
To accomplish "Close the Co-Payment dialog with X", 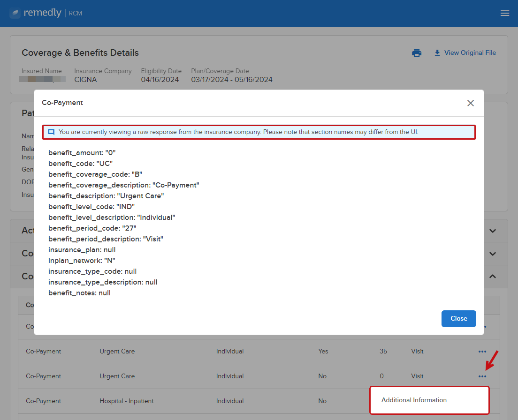I will point(471,103).
